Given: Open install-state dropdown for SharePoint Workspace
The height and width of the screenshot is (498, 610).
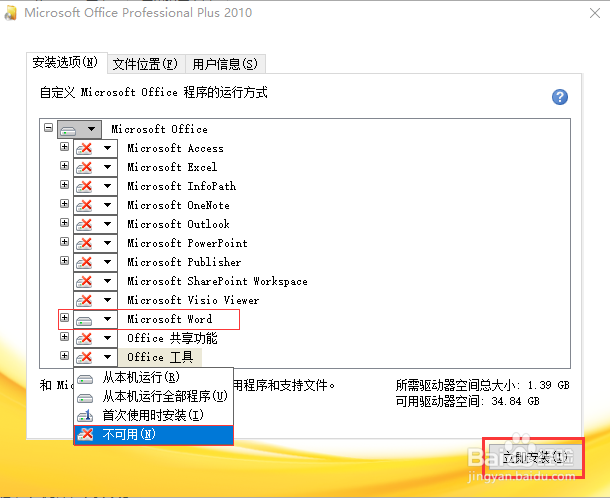Looking at the screenshot, I should 95,281.
